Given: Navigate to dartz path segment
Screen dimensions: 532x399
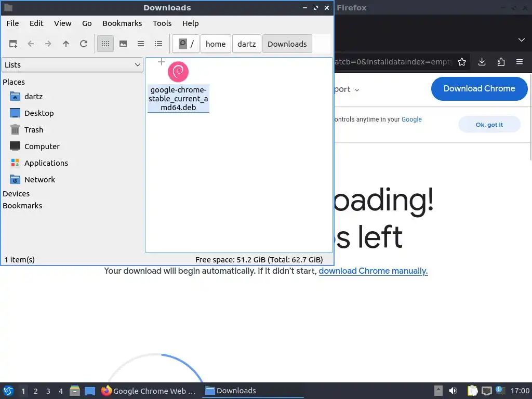Looking at the screenshot, I should (x=247, y=44).
